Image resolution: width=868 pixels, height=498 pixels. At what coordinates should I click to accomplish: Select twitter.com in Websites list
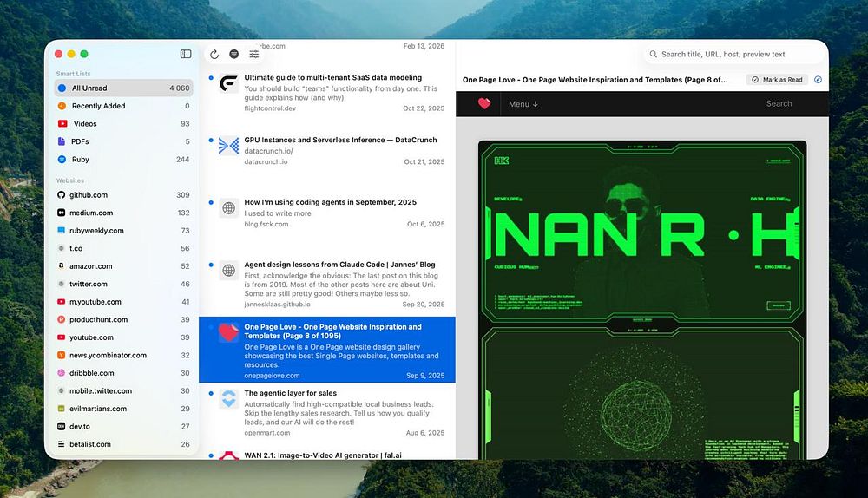(x=123, y=284)
